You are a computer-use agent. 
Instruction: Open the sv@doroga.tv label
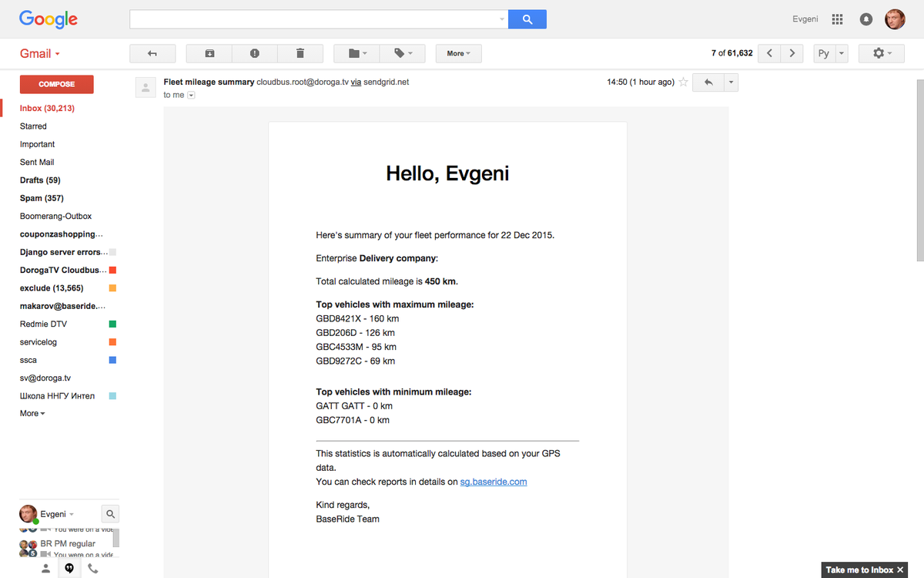tap(45, 378)
